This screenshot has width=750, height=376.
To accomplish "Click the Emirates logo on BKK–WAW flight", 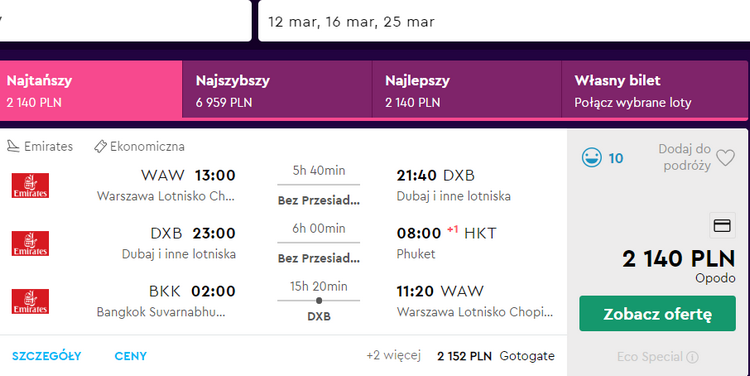I will [x=30, y=301].
